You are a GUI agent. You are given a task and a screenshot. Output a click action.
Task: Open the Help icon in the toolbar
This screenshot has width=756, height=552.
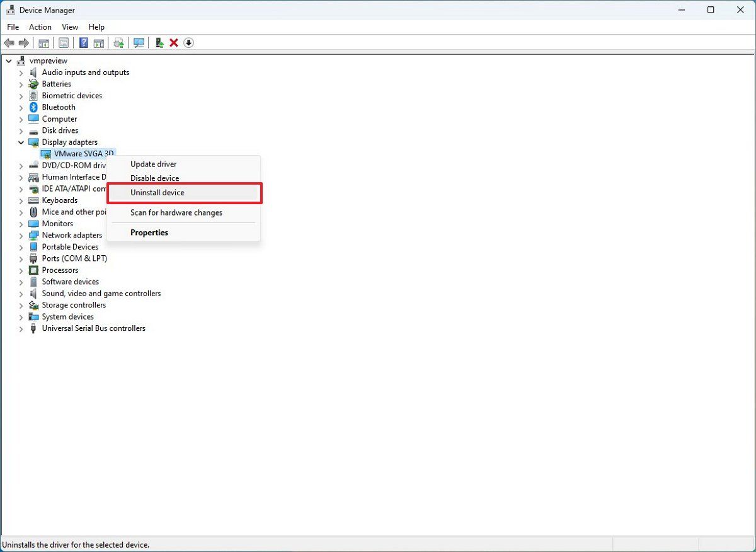click(83, 42)
